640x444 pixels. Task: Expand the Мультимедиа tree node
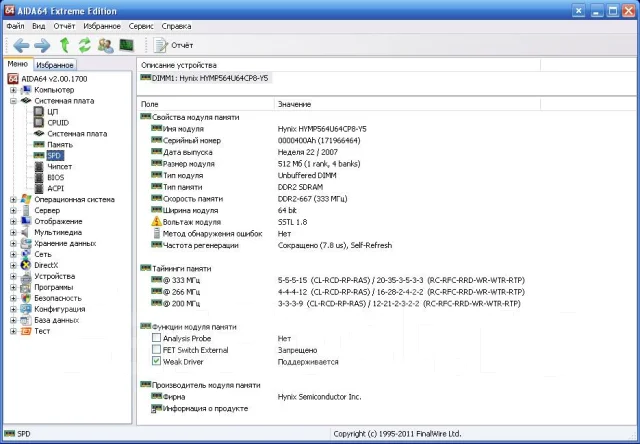13,233
